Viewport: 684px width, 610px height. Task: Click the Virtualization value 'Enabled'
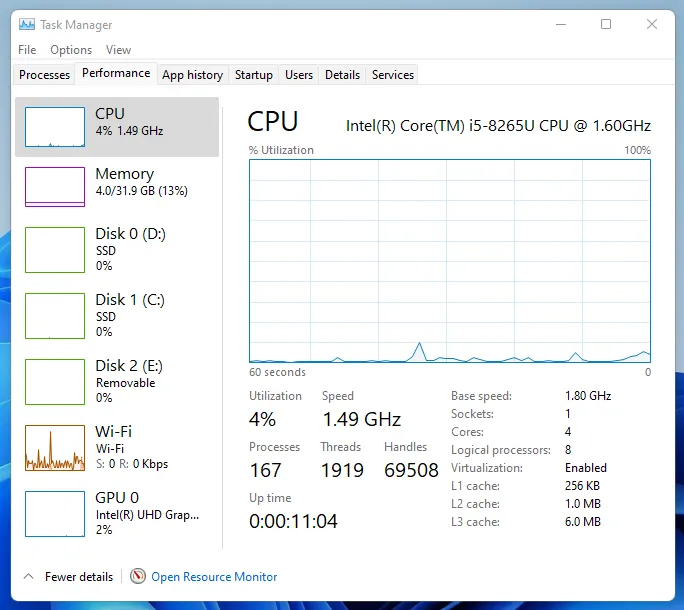(x=585, y=468)
